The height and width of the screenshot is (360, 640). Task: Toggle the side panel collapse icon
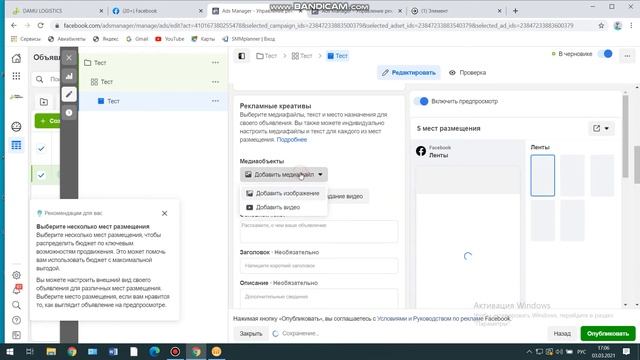[242, 56]
